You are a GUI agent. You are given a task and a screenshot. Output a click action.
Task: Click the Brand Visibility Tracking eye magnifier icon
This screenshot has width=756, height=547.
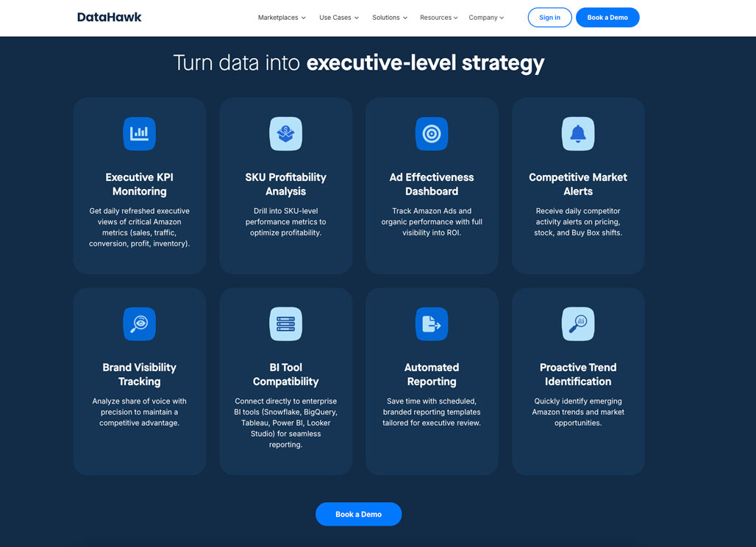tap(139, 323)
